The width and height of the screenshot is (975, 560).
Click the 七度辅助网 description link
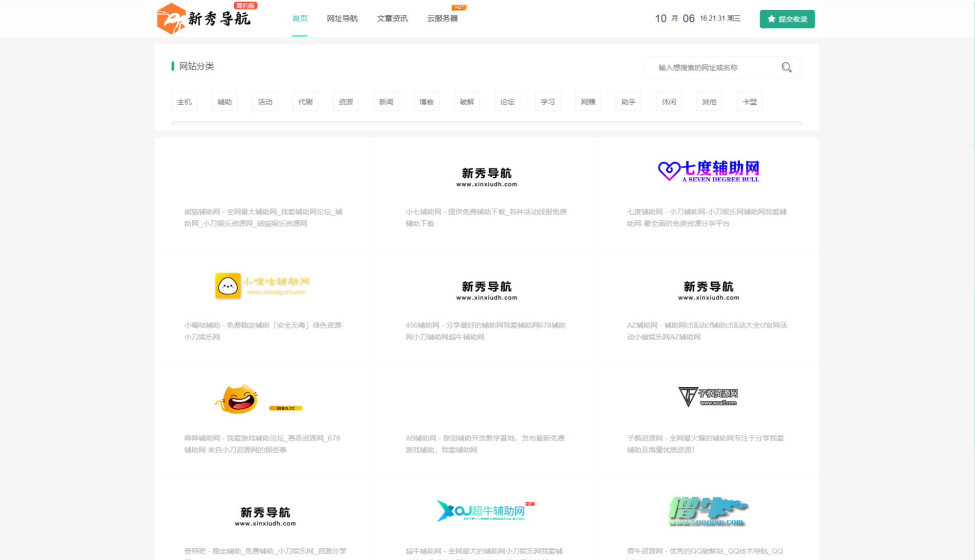point(707,218)
